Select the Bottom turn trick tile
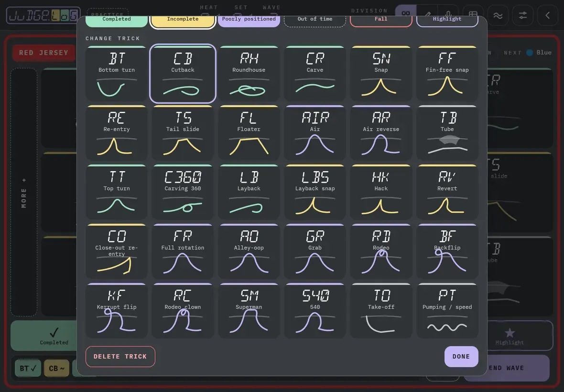The width and height of the screenshot is (564, 392). (x=117, y=74)
